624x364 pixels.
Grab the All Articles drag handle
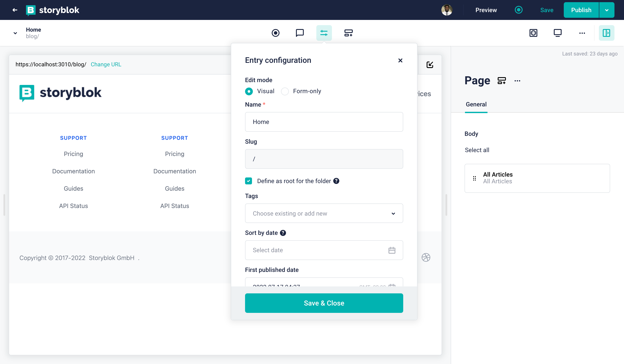tap(474, 178)
